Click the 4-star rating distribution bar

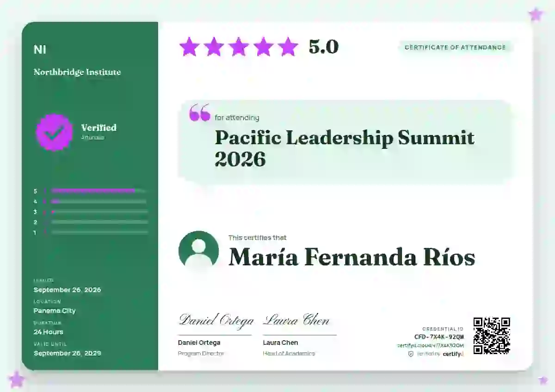(99, 201)
